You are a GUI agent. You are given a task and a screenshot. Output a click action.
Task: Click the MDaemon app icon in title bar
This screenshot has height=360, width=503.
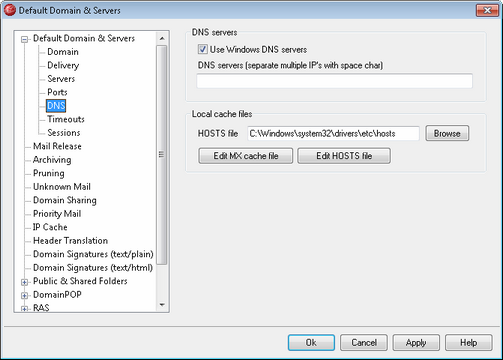(10, 10)
